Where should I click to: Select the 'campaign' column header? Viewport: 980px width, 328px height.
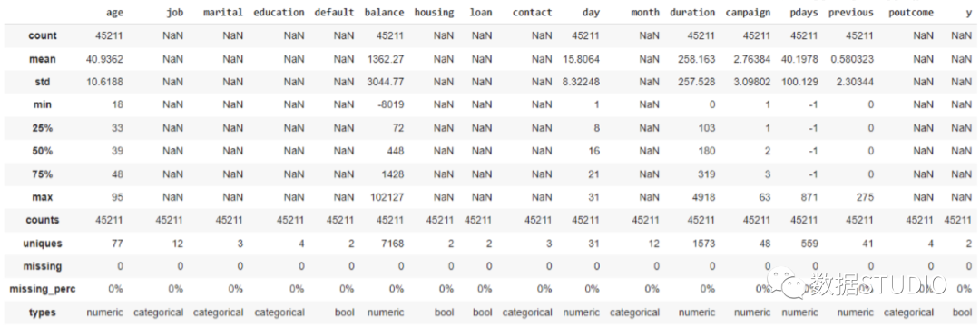point(748,13)
